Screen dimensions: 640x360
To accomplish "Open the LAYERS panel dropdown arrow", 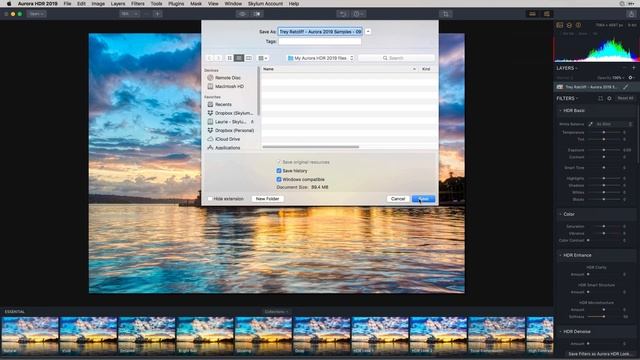I will click(x=576, y=68).
